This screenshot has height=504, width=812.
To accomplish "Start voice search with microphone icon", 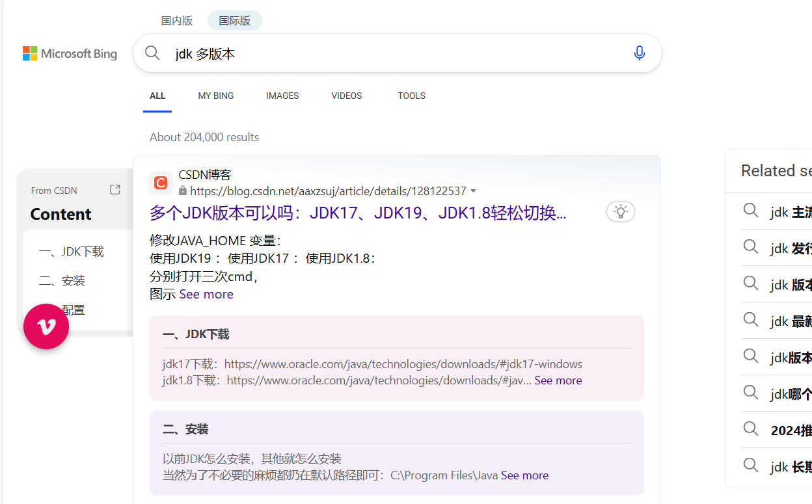I will (x=639, y=53).
